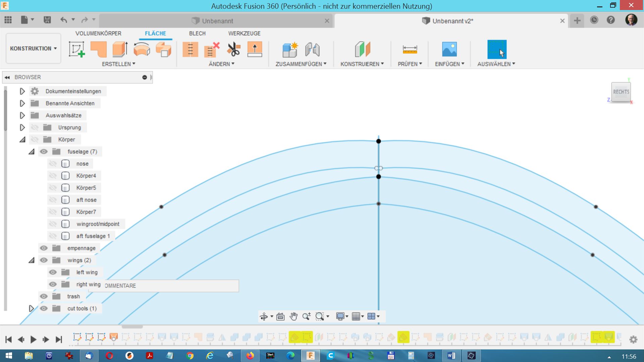Click the RECHTS face on the ViewCube
Viewport: 644px width, 362px height.
621,92
